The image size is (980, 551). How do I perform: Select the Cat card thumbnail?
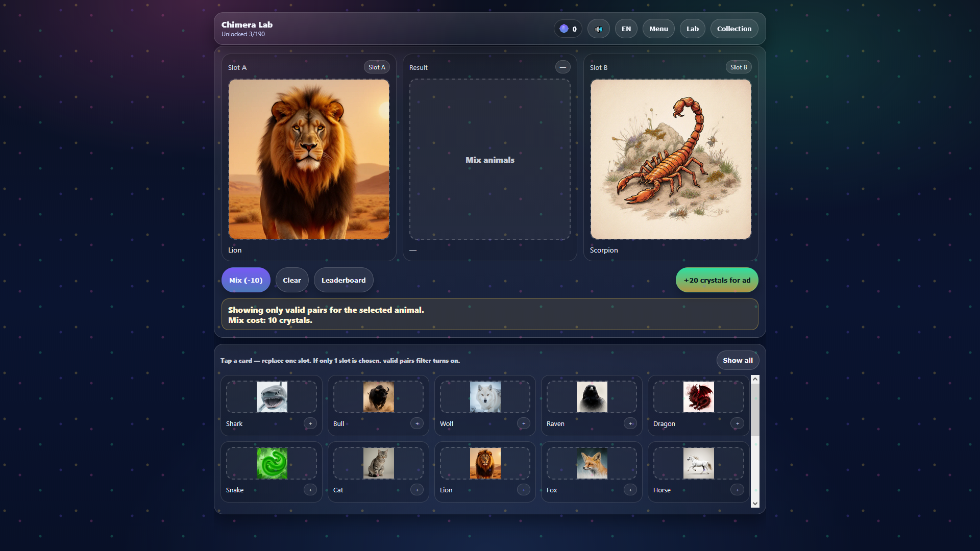pyautogui.click(x=378, y=463)
